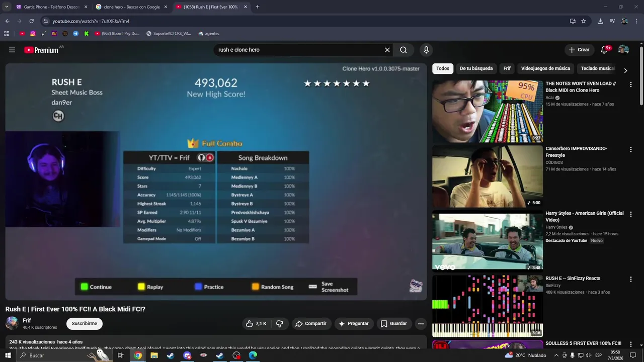Screen dimensions: 644x362
Task: Clear the search box with the X
Action: [387, 50]
